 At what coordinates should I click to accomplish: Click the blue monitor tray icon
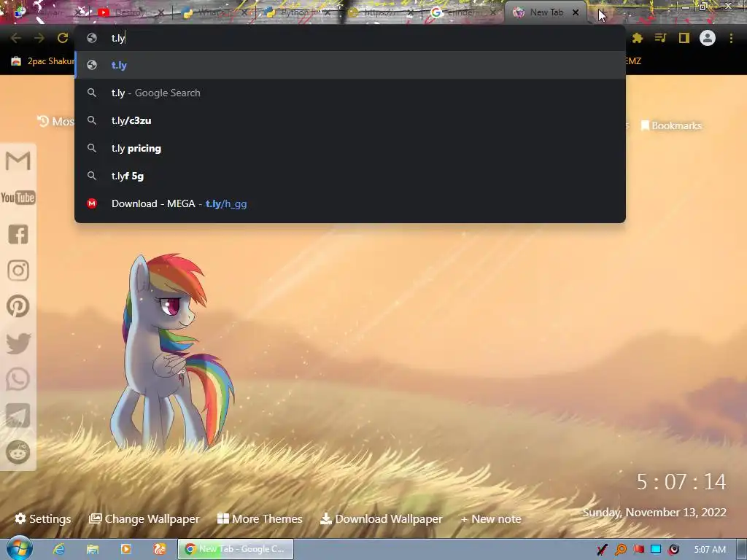pyautogui.click(x=656, y=550)
